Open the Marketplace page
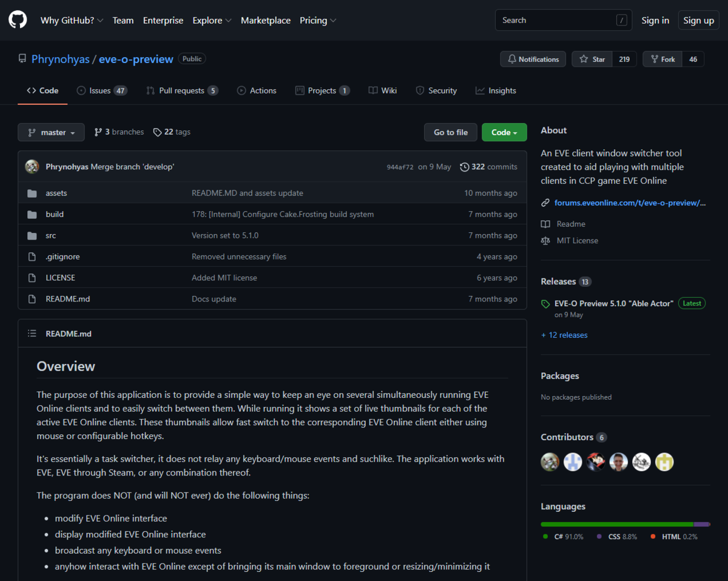Viewport: 728px width, 581px height. coord(266,20)
